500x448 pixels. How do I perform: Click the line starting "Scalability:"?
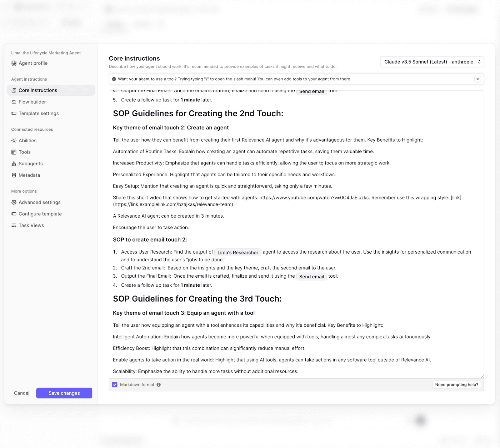(206, 371)
